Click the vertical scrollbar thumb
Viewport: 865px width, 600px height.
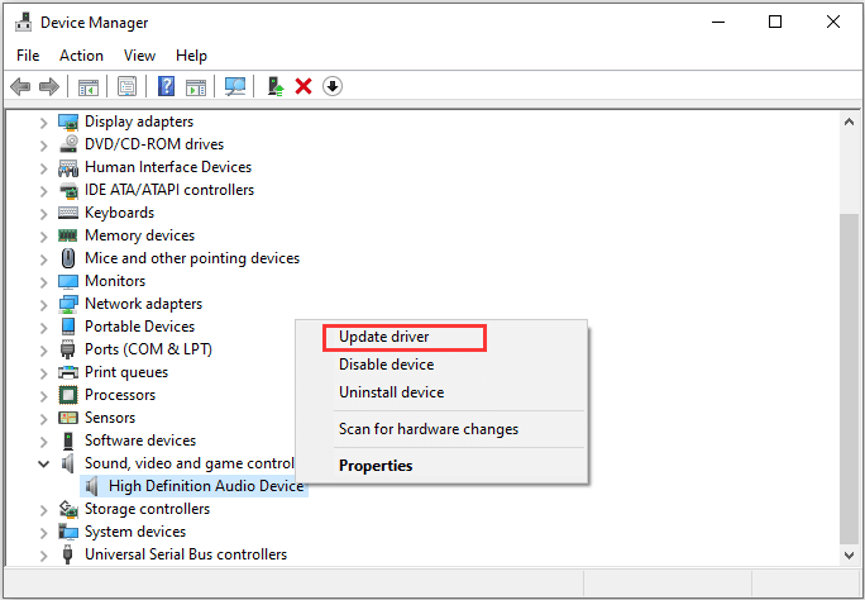[849, 378]
